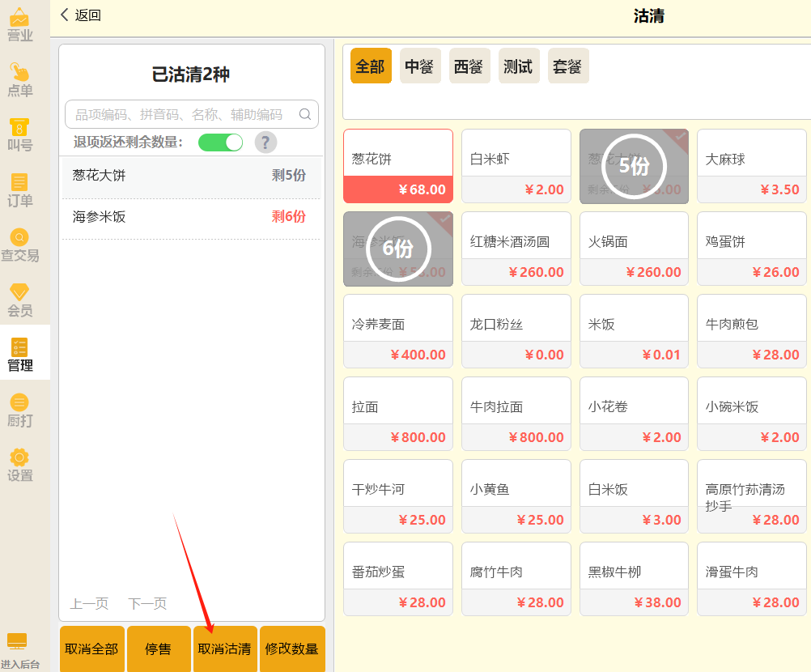The image size is (811, 672).
Task: Select the 红糖米酒汤圆 dish card
Action: pyautogui.click(x=516, y=249)
